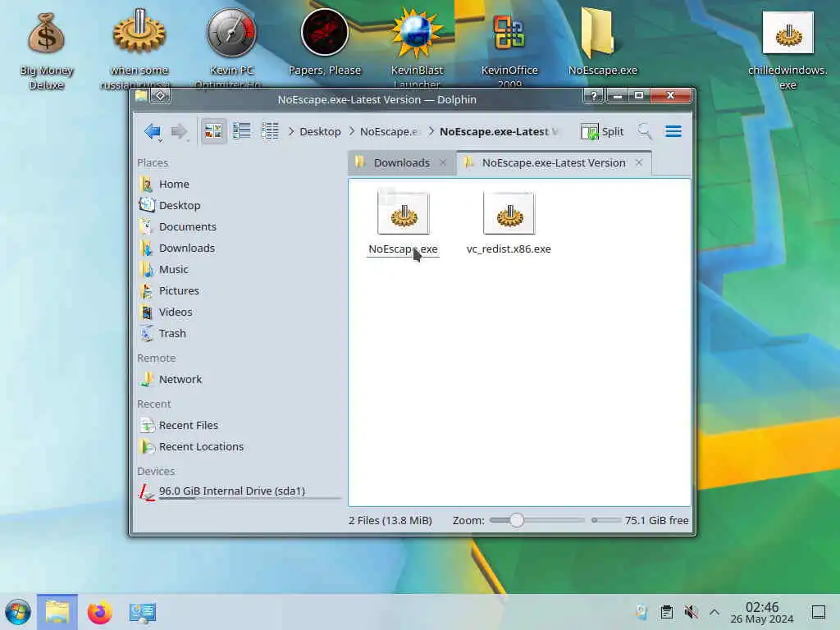The image size is (840, 630).
Task: Click the tray icon left of clipboard
Action: coord(641,612)
